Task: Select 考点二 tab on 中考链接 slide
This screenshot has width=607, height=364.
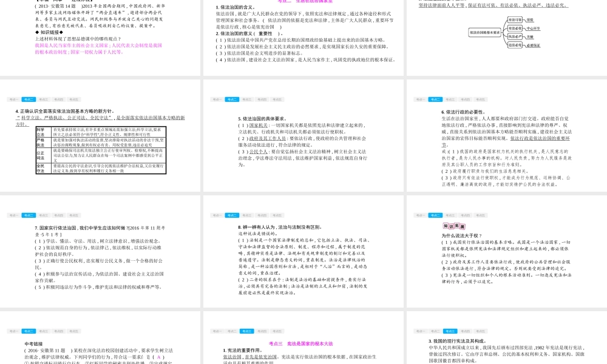Action: tap(29, 331)
